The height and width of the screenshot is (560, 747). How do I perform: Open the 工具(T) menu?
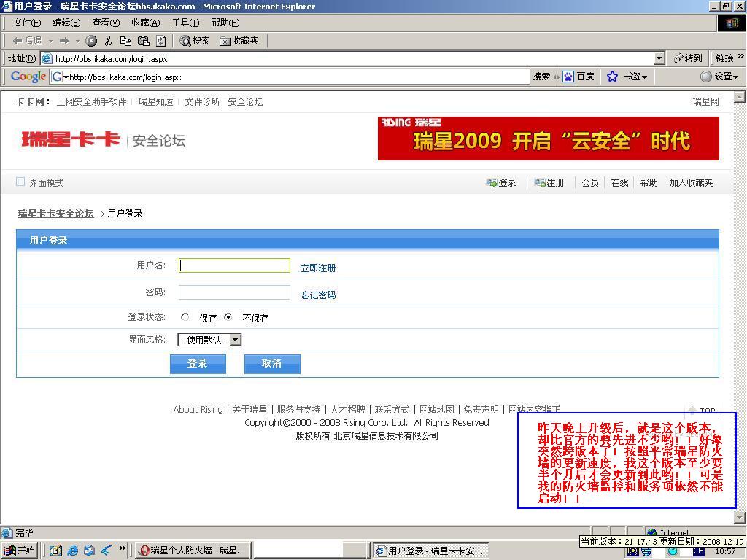click(x=186, y=23)
